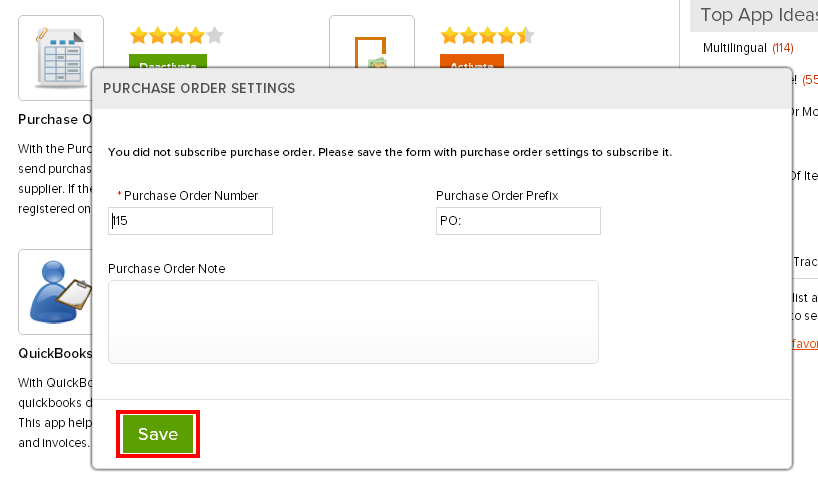Rate Purchase Order with the grey fifth star
Viewport: 818px width, 482px height.
214,35
